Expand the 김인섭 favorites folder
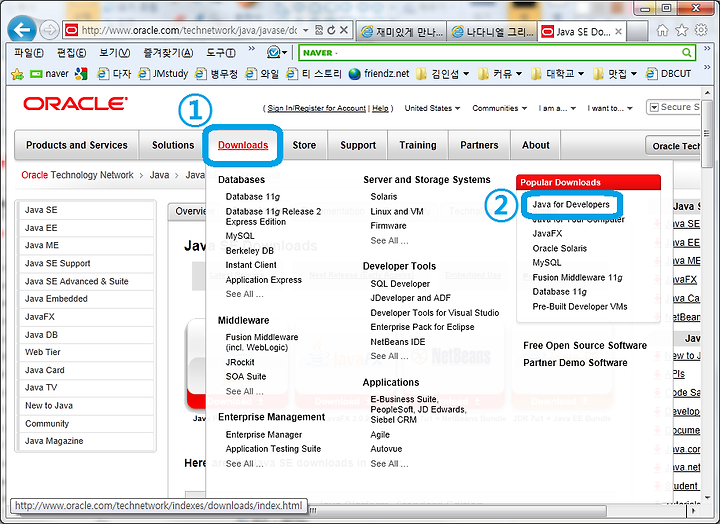This screenshot has height=524, width=720. coord(443,73)
